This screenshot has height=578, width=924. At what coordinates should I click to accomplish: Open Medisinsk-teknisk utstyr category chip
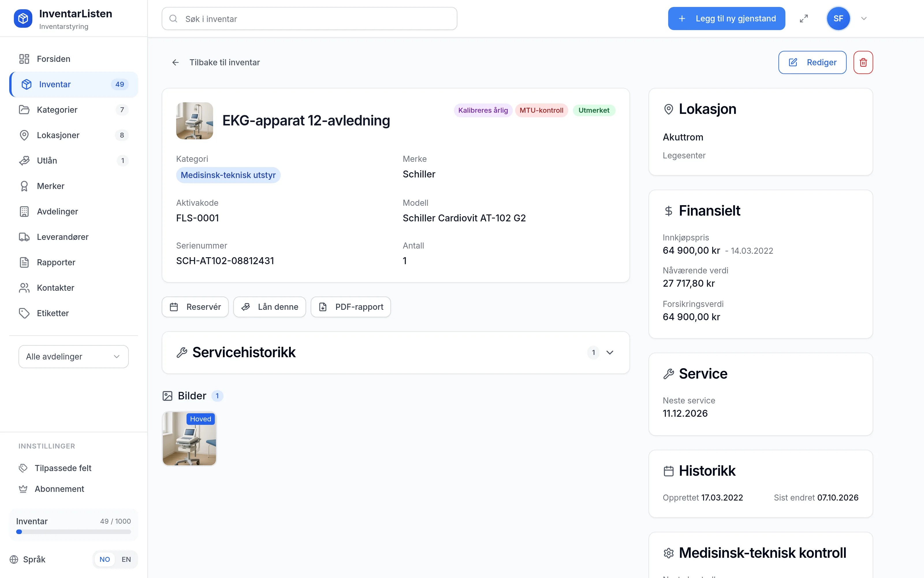tap(228, 175)
